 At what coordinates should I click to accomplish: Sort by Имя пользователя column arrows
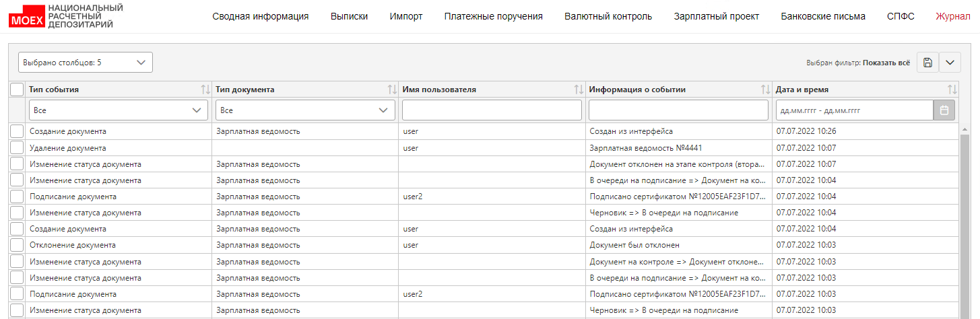pyautogui.click(x=579, y=90)
